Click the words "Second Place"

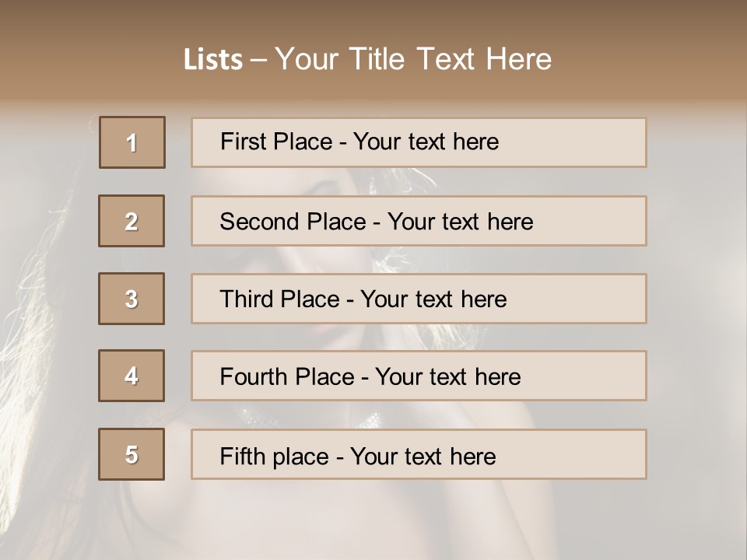coord(292,222)
